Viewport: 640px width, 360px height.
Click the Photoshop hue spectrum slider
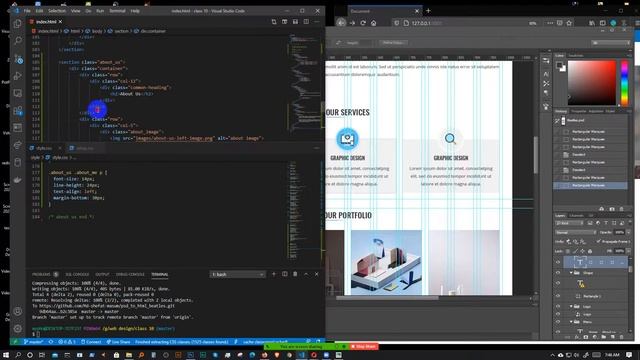pos(624,83)
